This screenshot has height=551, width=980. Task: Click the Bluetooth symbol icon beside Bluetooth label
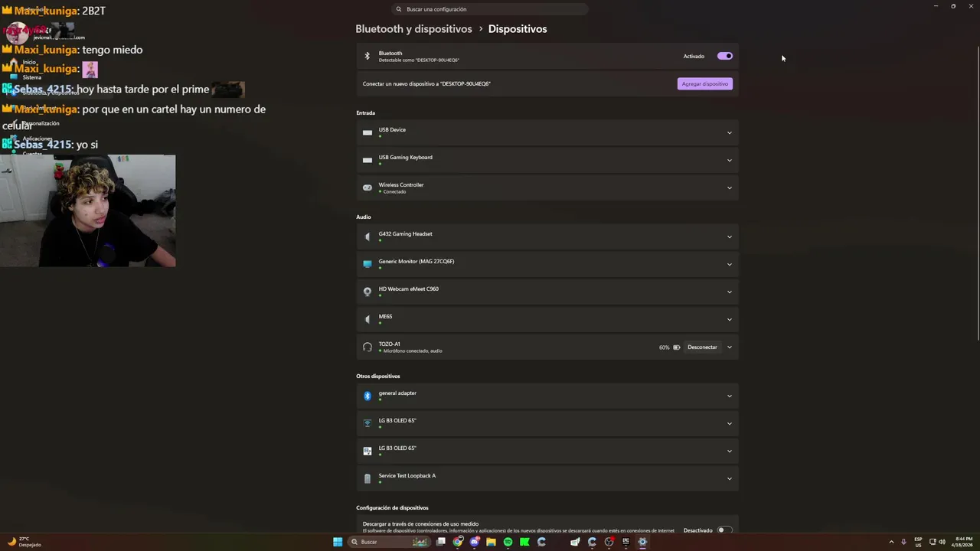coord(367,56)
